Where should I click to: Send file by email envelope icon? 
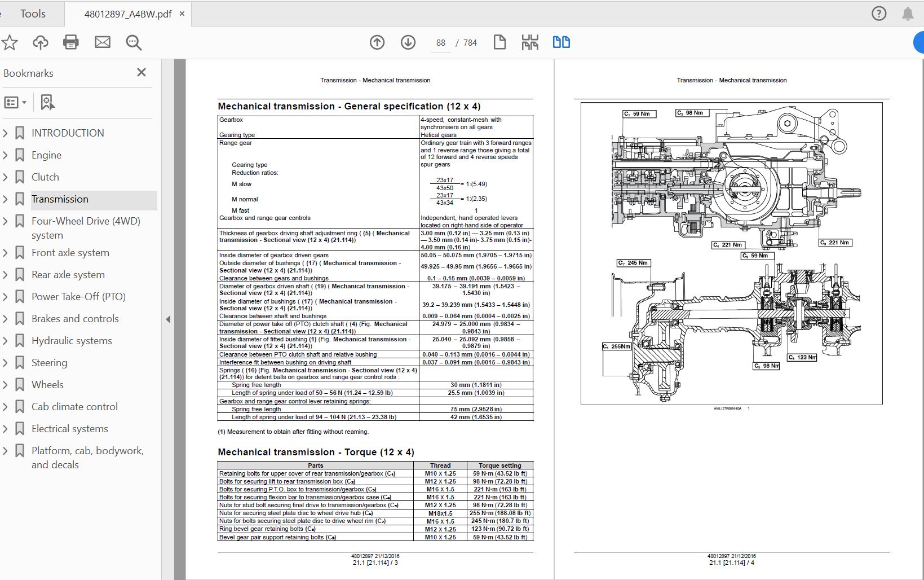(x=103, y=42)
